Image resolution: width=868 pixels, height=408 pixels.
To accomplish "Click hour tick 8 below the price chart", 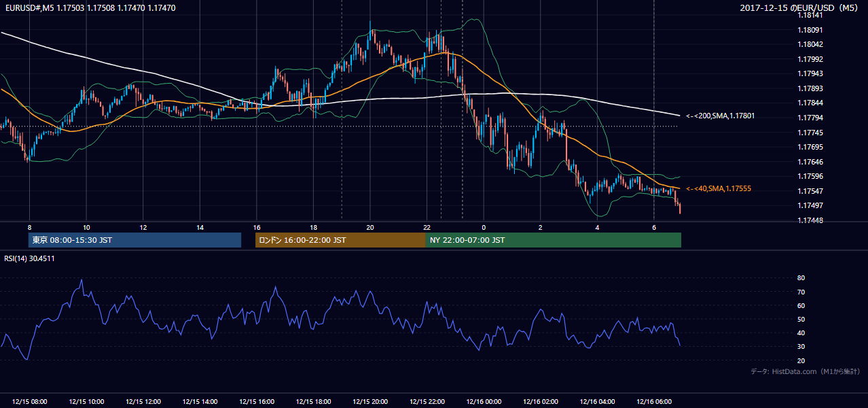I will pyautogui.click(x=29, y=227).
